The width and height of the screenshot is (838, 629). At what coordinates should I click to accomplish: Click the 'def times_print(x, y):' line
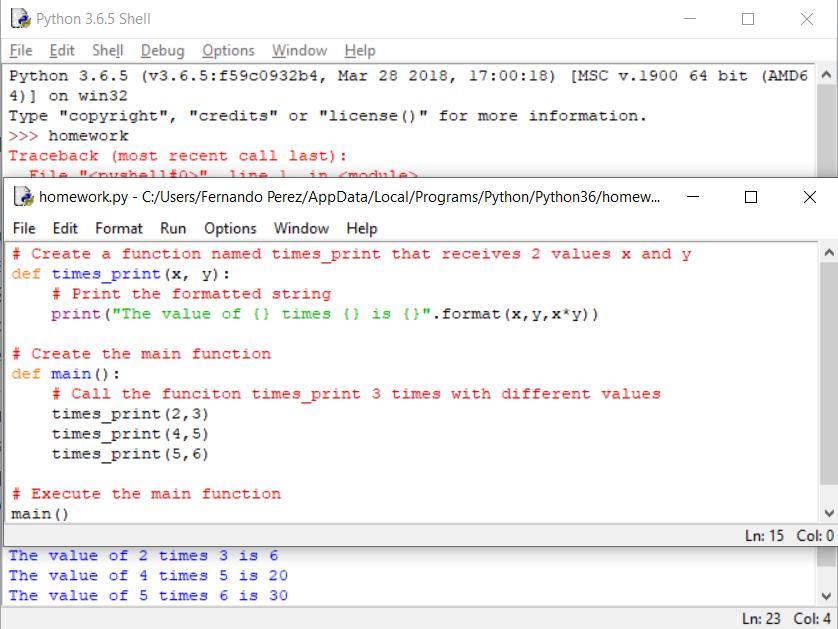click(x=121, y=274)
